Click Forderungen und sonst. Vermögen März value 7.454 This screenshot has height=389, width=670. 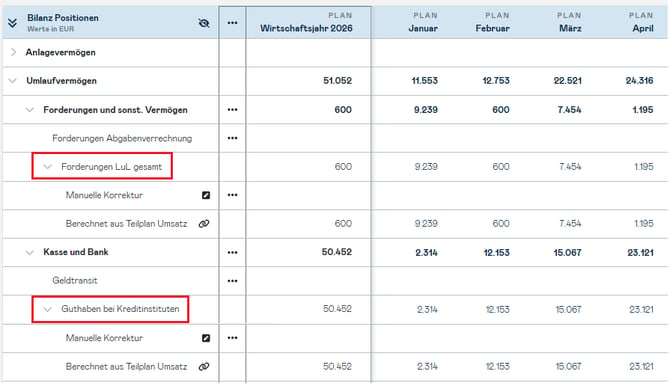point(570,110)
